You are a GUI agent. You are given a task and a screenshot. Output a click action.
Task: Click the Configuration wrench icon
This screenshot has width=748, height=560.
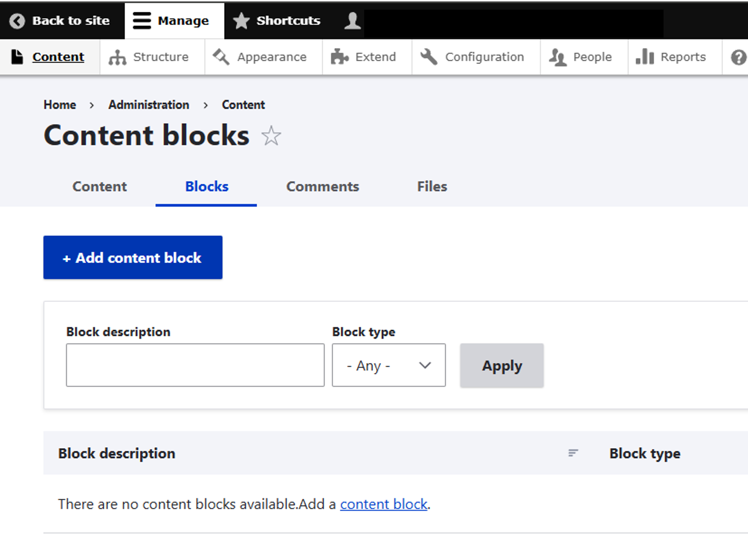(x=428, y=57)
